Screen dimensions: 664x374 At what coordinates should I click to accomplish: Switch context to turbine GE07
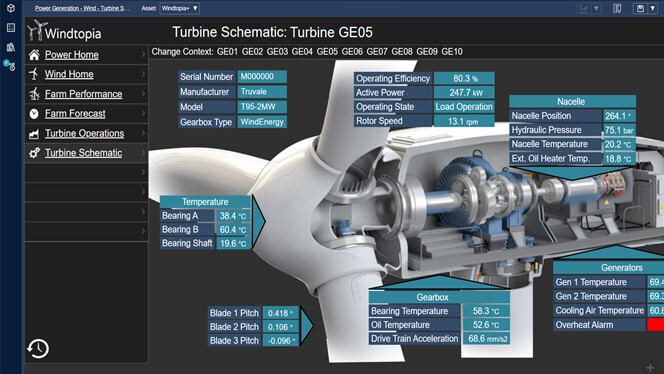(377, 52)
